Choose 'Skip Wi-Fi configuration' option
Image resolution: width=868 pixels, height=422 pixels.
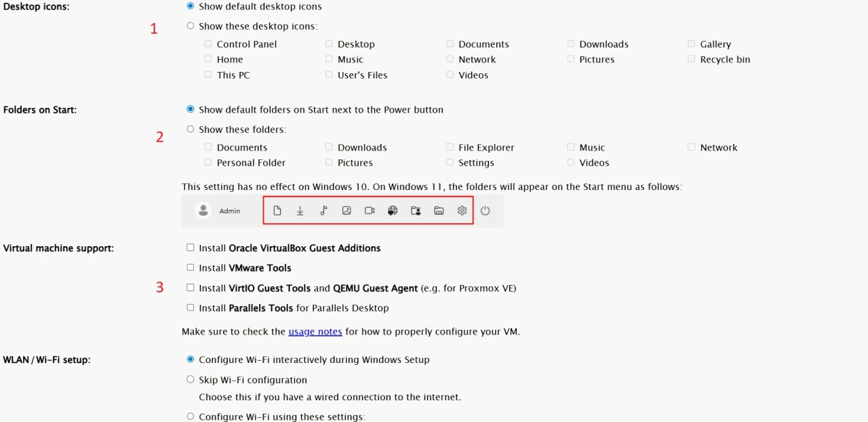[191, 379]
